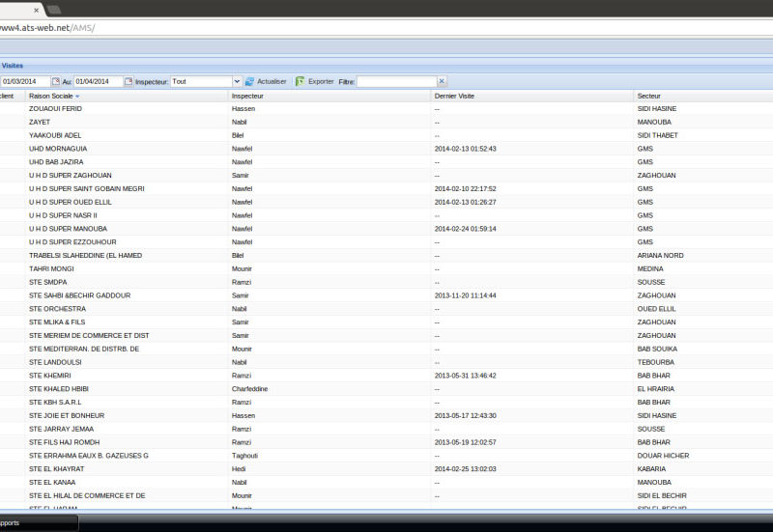
Task: Click the Exporter spreadsheet icon
Action: coord(300,82)
